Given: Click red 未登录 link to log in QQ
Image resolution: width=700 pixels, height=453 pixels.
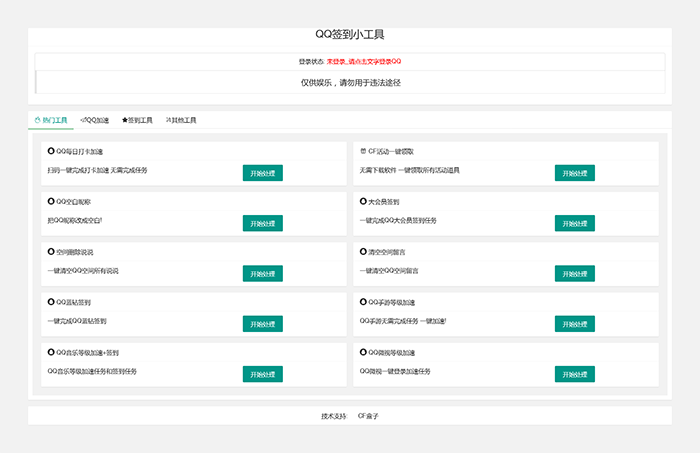Looking at the screenshot, I should (364, 62).
